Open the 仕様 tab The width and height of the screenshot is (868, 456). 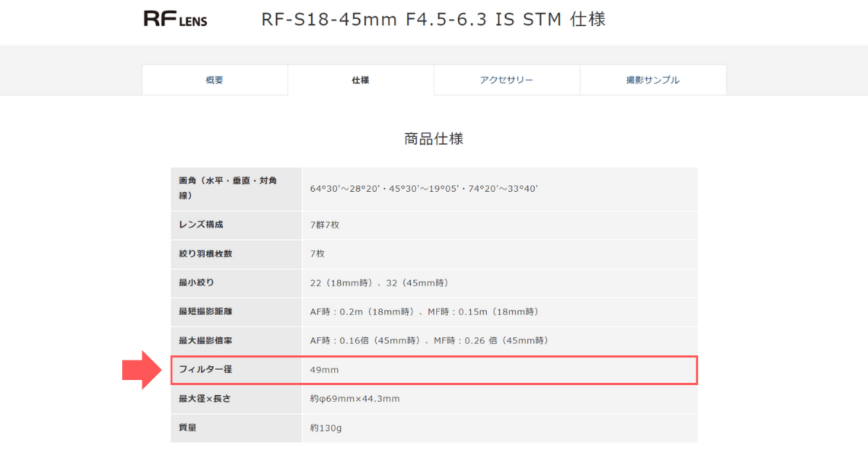pyautogui.click(x=360, y=80)
